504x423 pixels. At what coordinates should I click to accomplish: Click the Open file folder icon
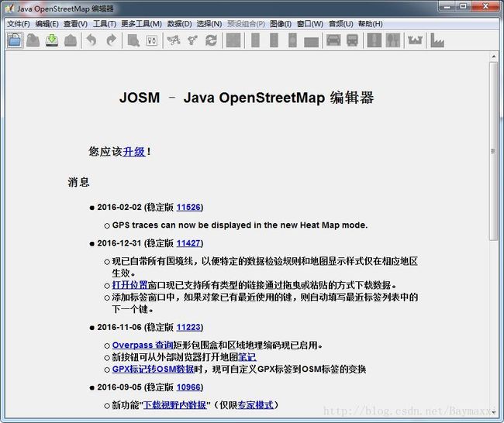[x=15, y=40]
